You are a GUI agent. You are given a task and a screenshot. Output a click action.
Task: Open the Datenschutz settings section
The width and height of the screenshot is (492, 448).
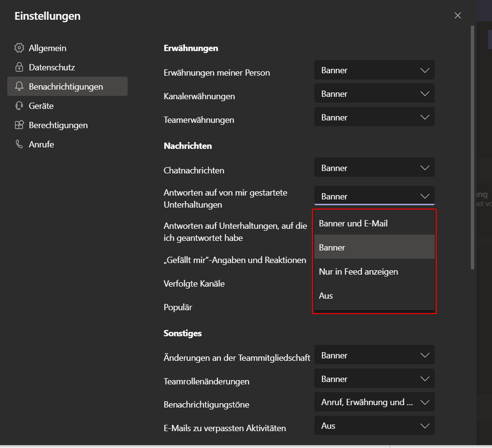(67, 67)
